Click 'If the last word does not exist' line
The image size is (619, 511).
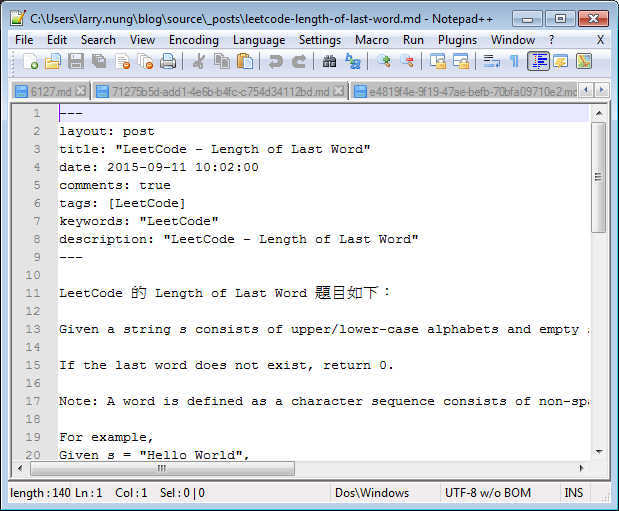pyautogui.click(x=226, y=365)
